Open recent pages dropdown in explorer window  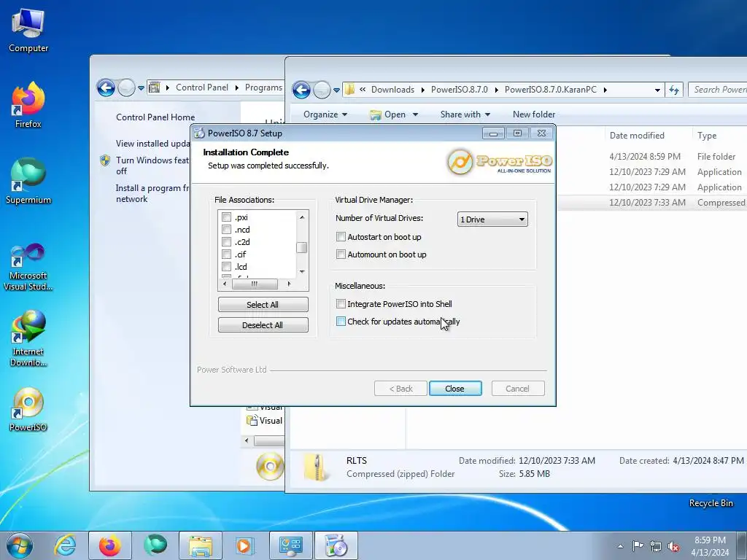point(336,90)
